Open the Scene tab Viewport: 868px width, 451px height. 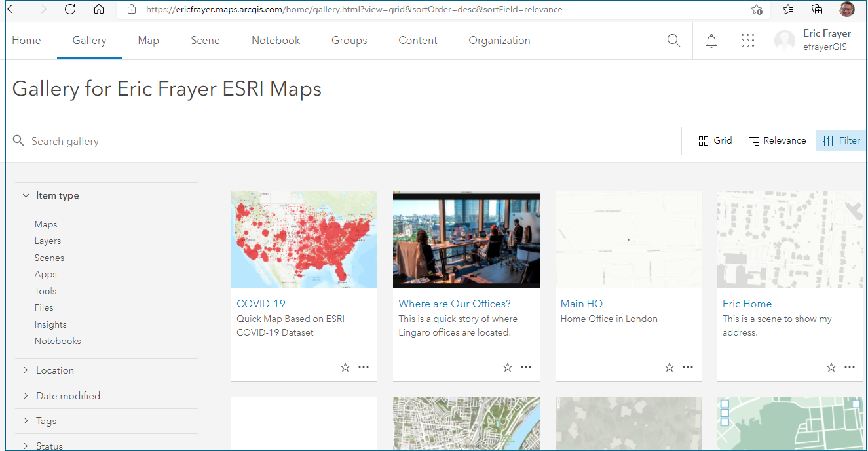pyautogui.click(x=206, y=41)
